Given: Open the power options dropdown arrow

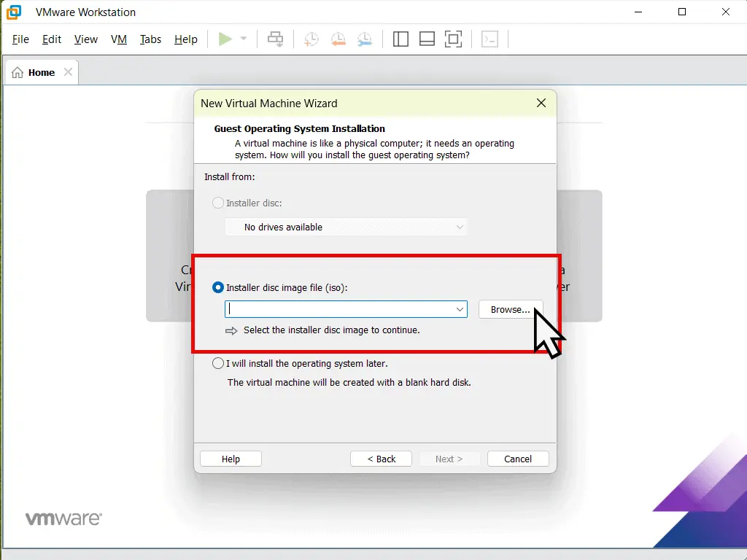Looking at the screenshot, I should click(x=244, y=39).
